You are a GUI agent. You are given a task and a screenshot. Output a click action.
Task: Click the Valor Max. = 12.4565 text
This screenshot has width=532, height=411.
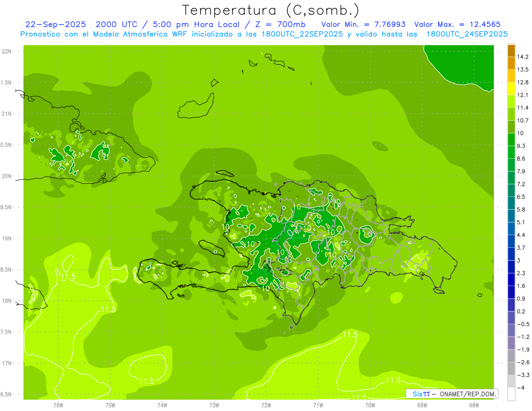point(457,24)
